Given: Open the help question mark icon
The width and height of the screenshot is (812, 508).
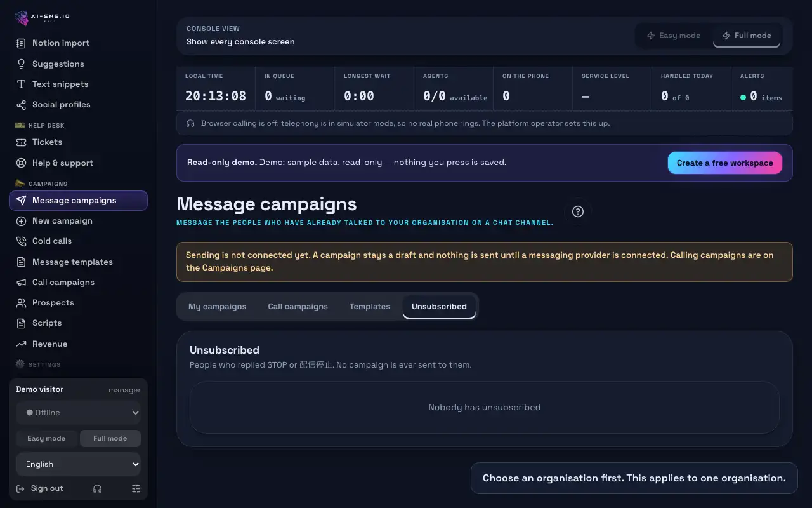Looking at the screenshot, I should pyautogui.click(x=577, y=211).
